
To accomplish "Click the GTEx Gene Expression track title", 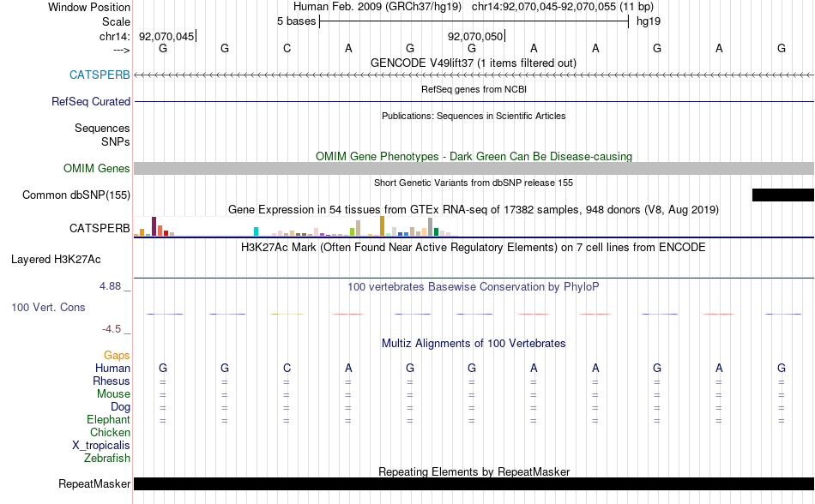I will 473,209.
